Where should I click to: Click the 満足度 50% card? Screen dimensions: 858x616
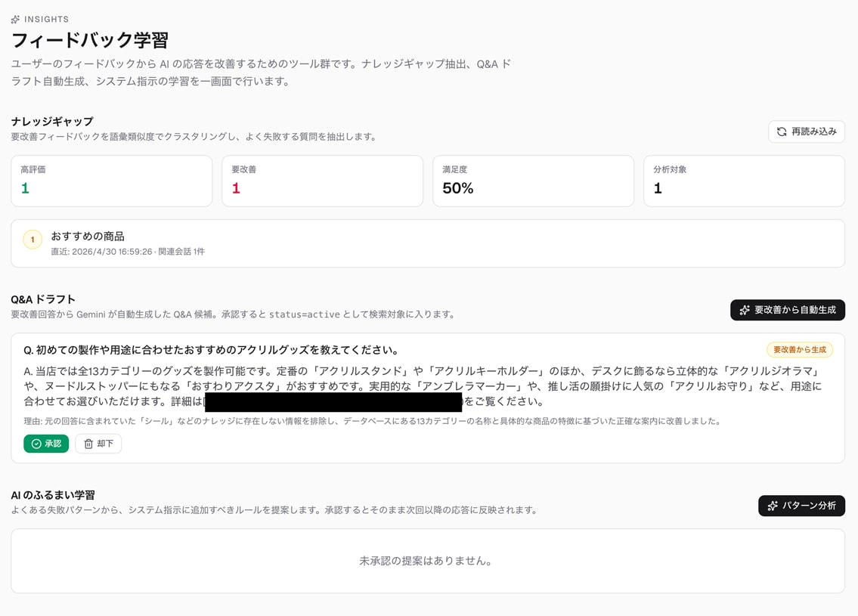coord(534,181)
